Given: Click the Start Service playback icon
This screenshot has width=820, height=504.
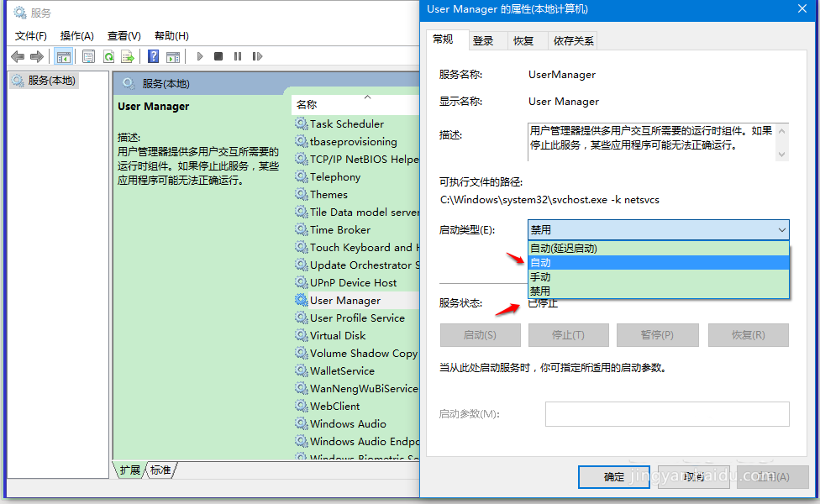Looking at the screenshot, I should pyautogui.click(x=199, y=56).
